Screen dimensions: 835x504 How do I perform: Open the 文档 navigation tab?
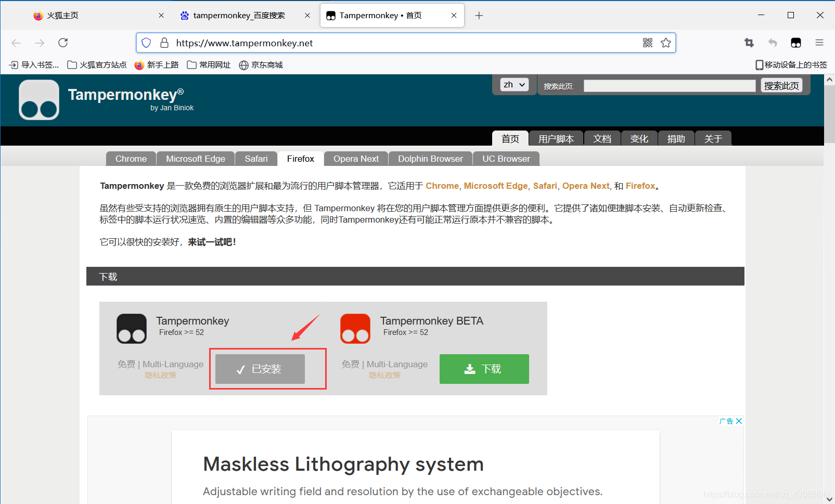(602, 138)
